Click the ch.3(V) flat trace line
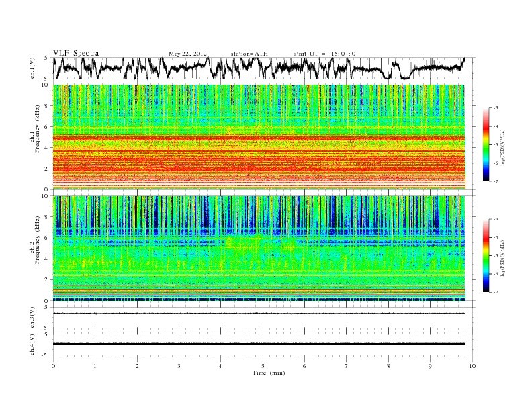This screenshot has height=411, width=532. (x=259, y=314)
